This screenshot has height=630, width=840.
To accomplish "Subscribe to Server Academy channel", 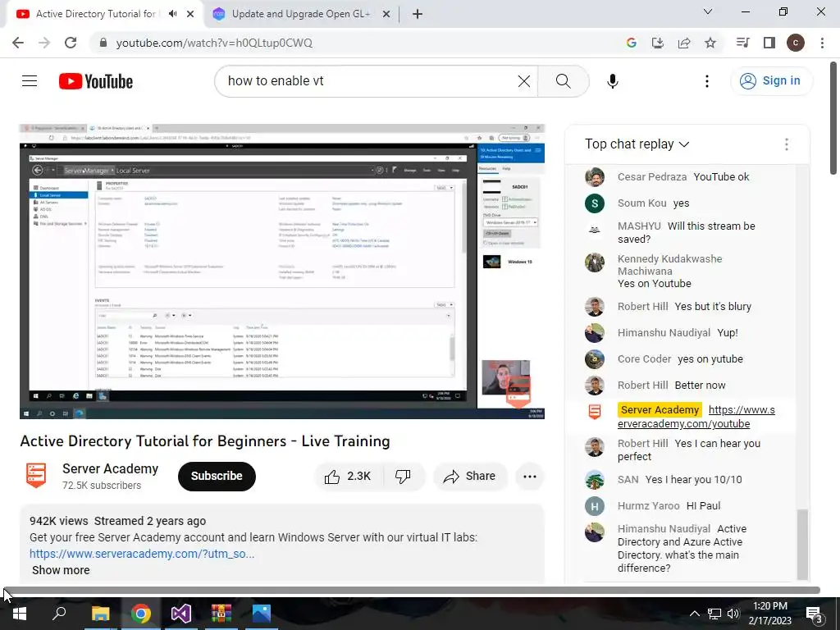I will tap(217, 477).
